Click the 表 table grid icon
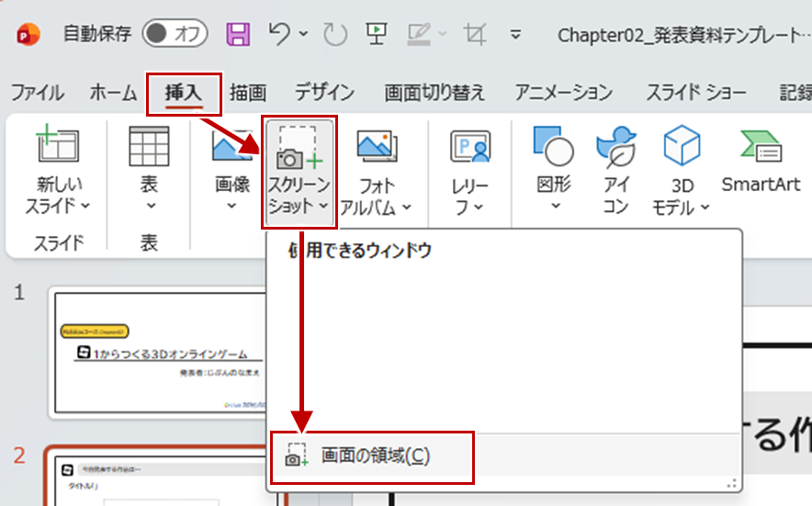 click(x=149, y=146)
